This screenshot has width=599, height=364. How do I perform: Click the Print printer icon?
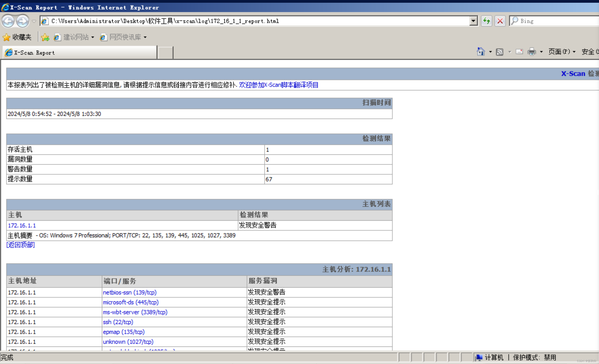click(x=532, y=51)
